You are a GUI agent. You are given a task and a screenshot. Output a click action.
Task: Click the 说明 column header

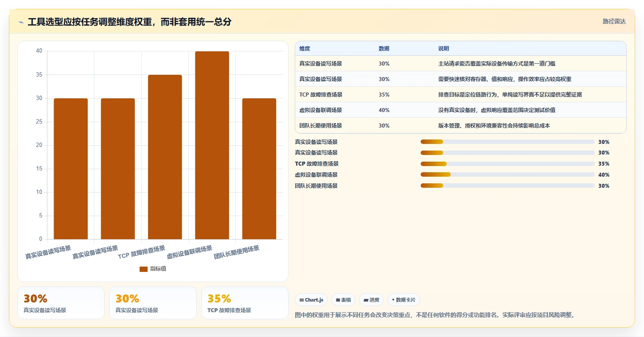click(x=444, y=49)
